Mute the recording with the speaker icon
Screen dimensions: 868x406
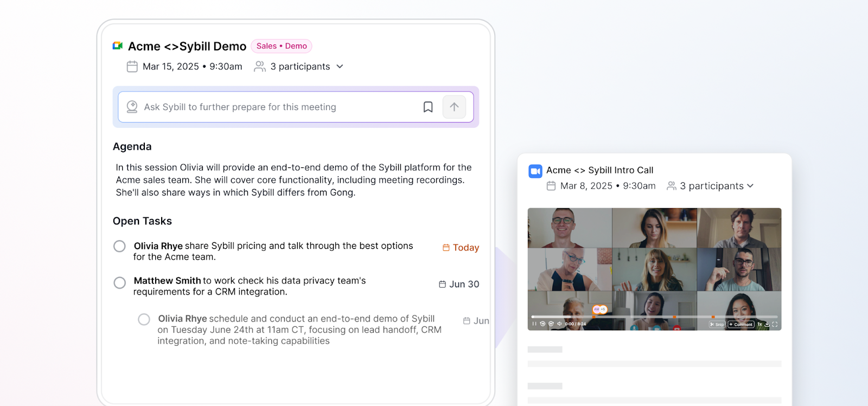560,324
